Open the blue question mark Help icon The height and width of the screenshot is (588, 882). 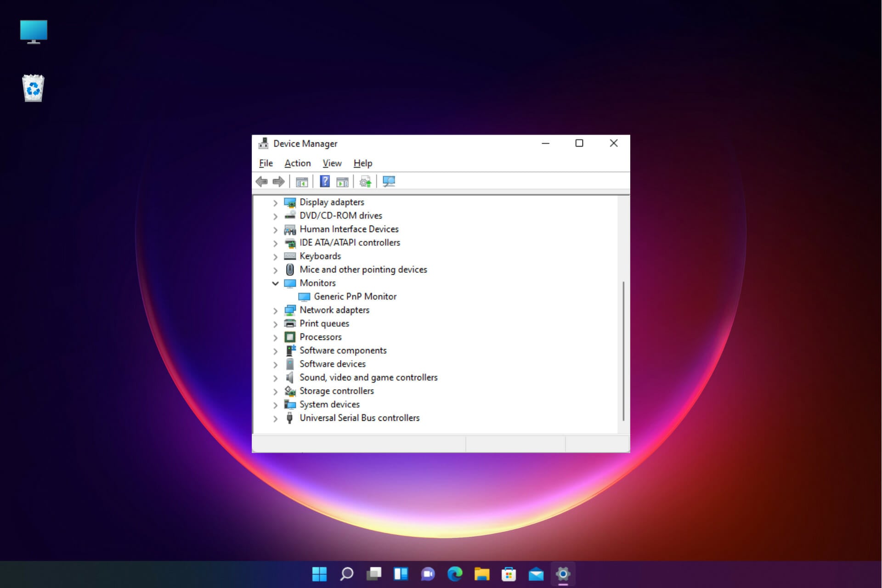[x=325, y=181]
